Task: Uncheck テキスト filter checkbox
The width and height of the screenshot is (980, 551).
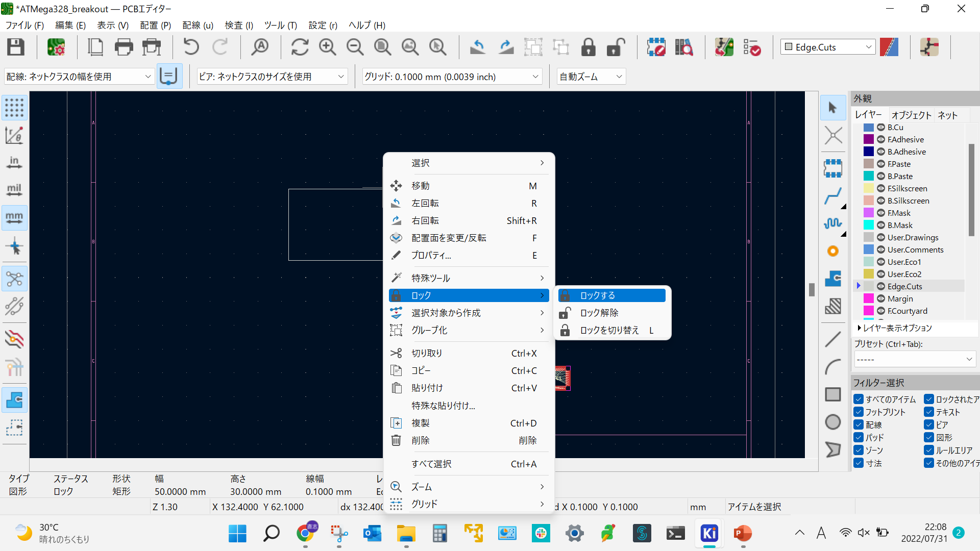Action: tap(929, 412)
